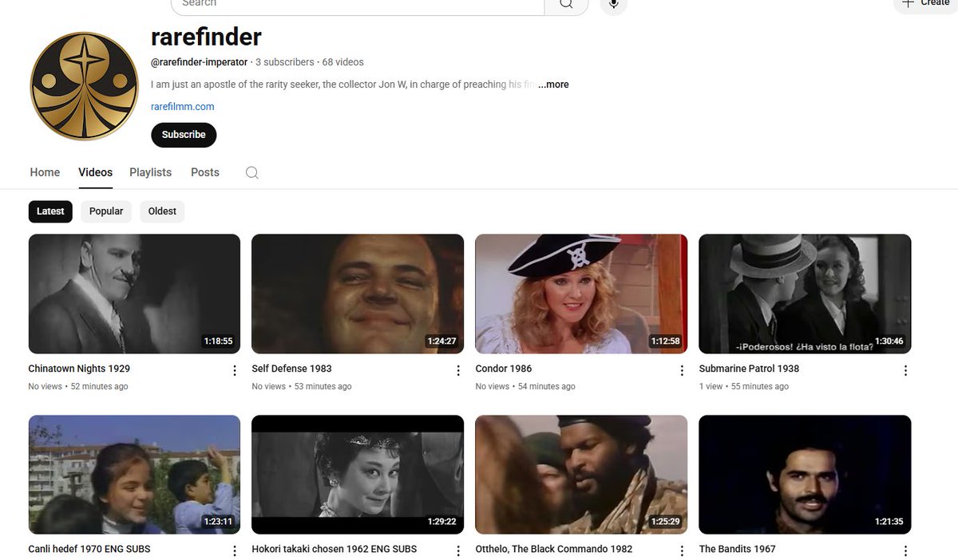
Task: Open the Posts tab
Action: point(205,172)
